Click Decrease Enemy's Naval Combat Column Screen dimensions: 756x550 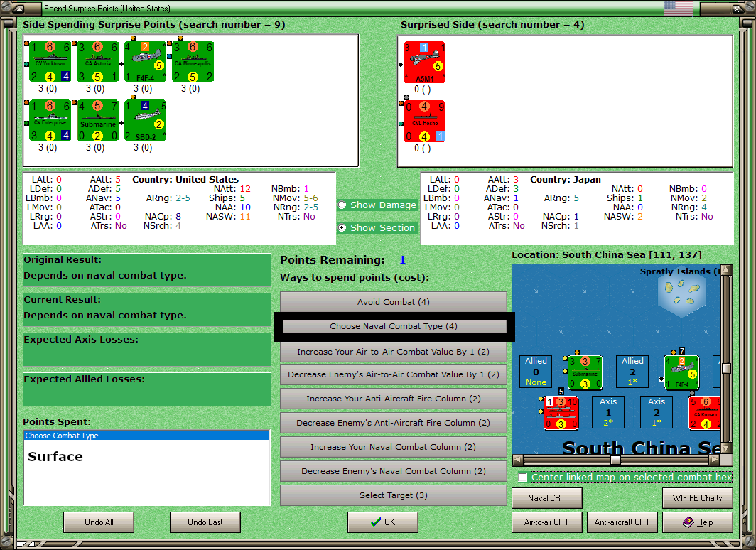[394, 471]
